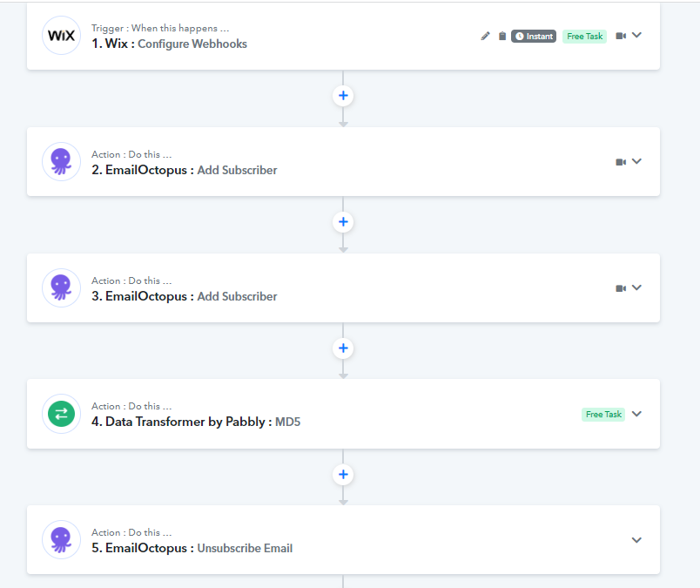
Task: Click Free Task badge on Data Transformer step
Action: (x=603, y=414)
